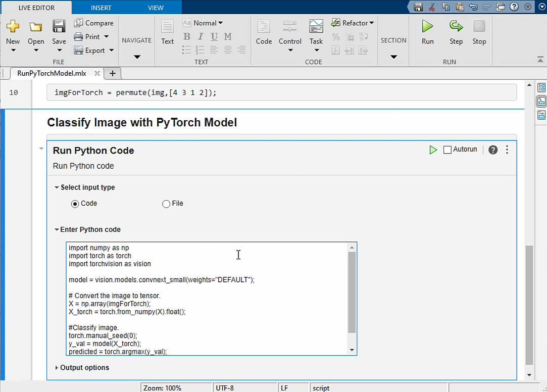
Task: Insert a Code block
Action: 264,32
